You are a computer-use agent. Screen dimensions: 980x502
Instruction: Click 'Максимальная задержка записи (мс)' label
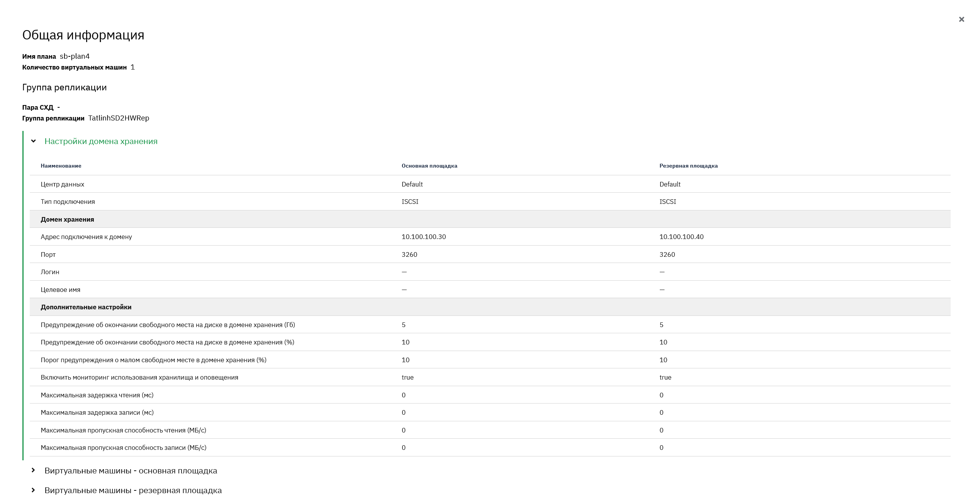pos(97,412)
